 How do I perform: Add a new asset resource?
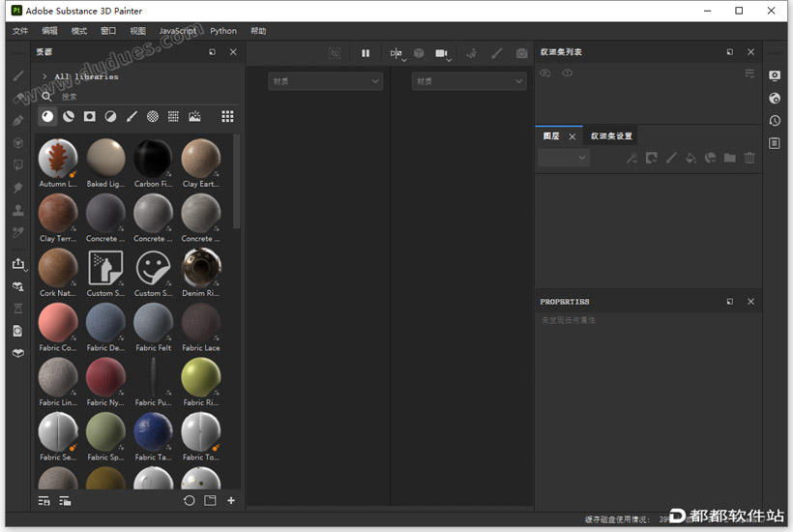pyautogui.click(x=231, y=501)
